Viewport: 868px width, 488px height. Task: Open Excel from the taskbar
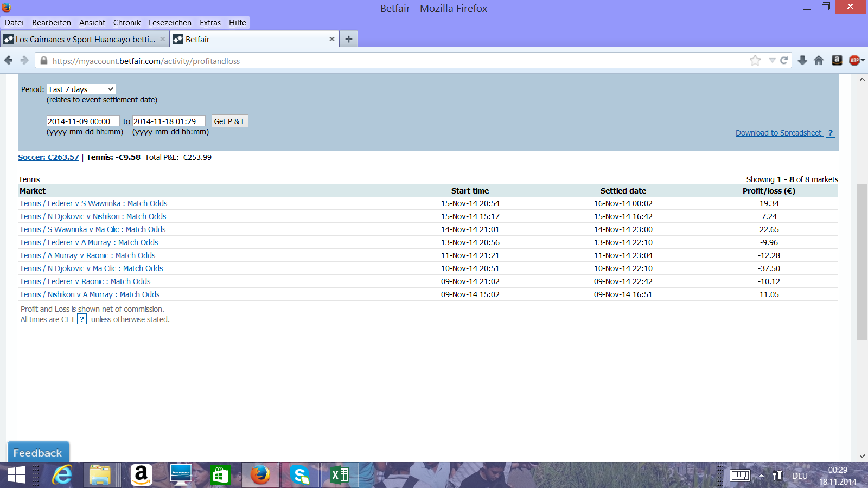340,476
